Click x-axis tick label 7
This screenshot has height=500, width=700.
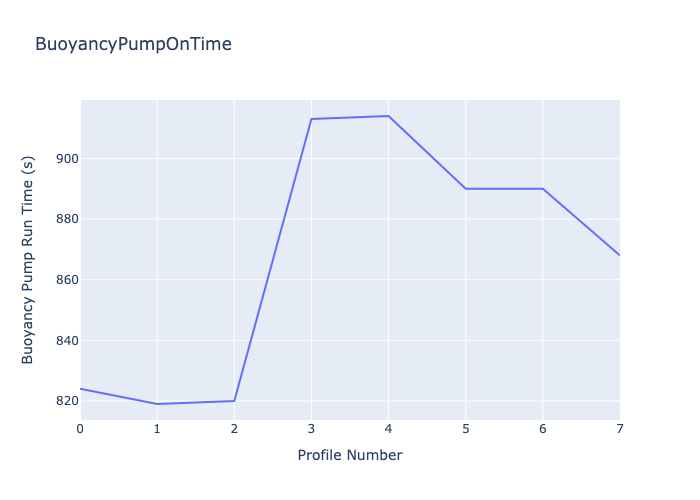click(619, 429)
